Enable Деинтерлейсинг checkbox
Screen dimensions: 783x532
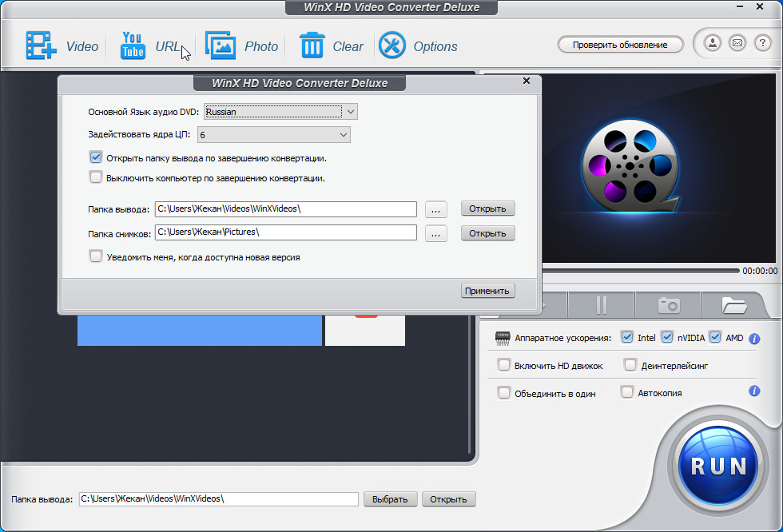[x=630, y=365]
